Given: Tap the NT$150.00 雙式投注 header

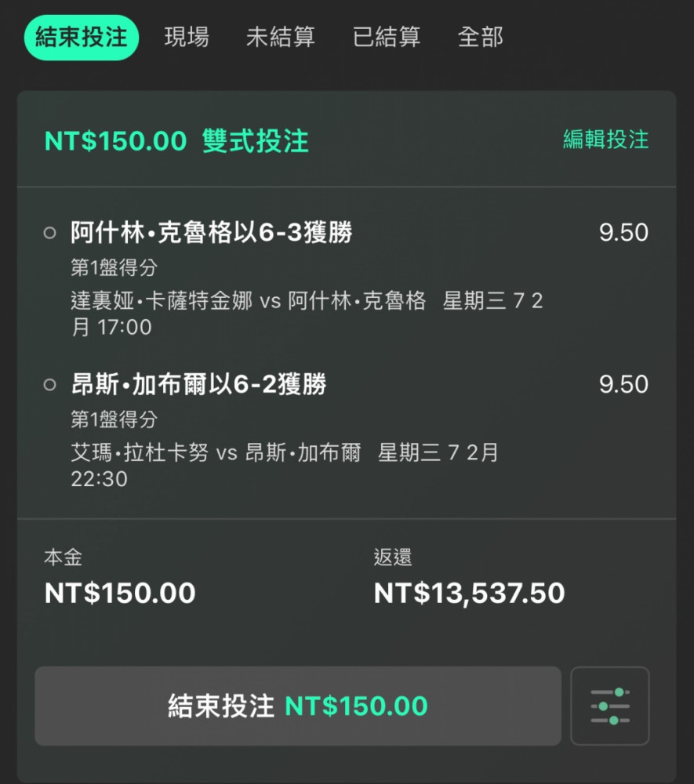Looking at the screenshot, I should tap(176, 140).
